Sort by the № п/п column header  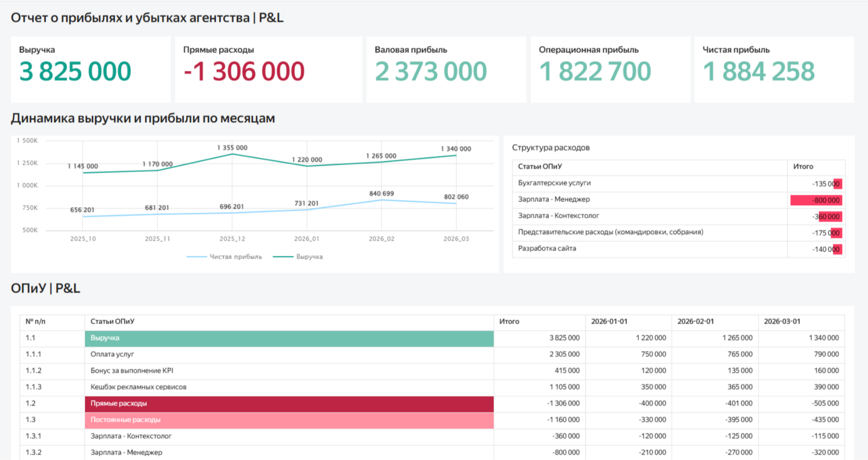pyautogui.click(x=35, y=321)
